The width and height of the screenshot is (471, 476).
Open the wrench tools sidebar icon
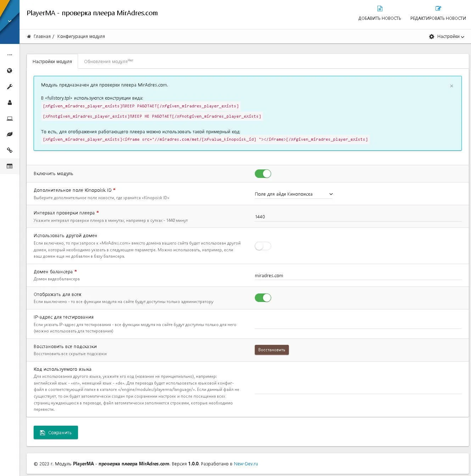(10, 86)
